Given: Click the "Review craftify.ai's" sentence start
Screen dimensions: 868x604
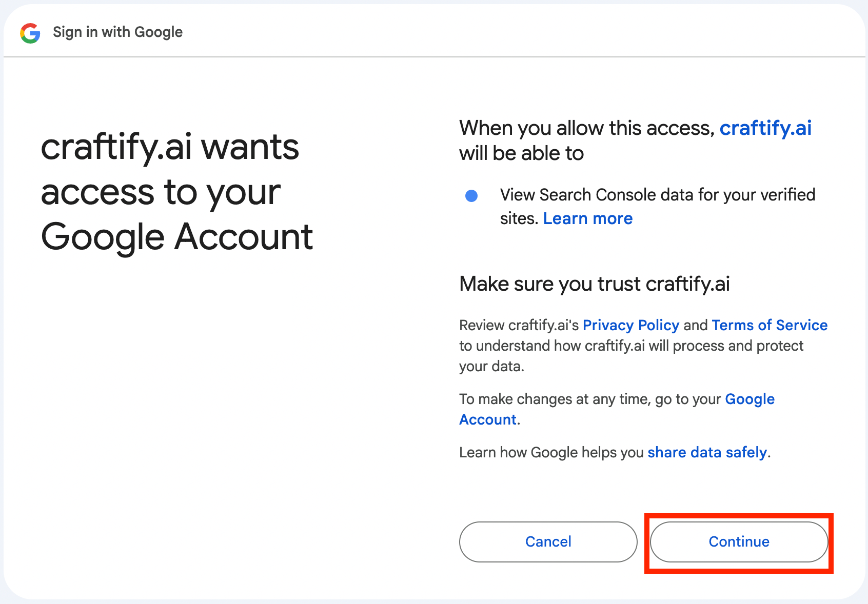Looking at the screenshot, I should point(519,325).
